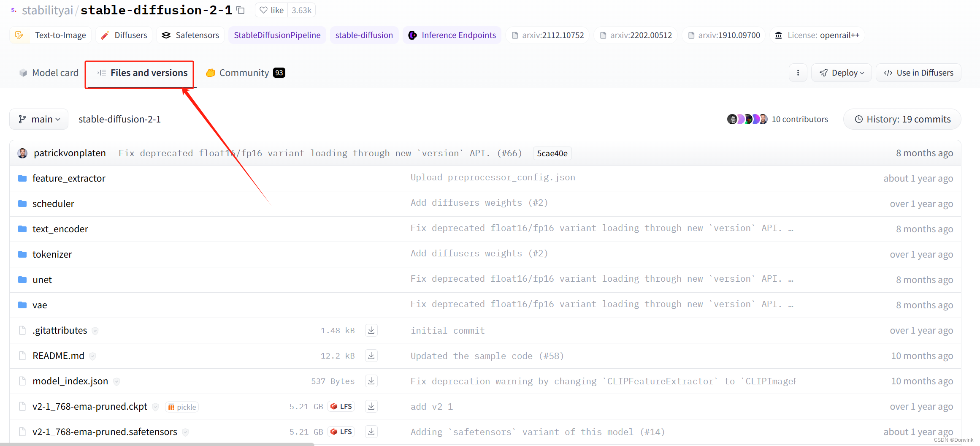Click the 10 contributors text
The image size is (980, 446).
pos(800,120)
